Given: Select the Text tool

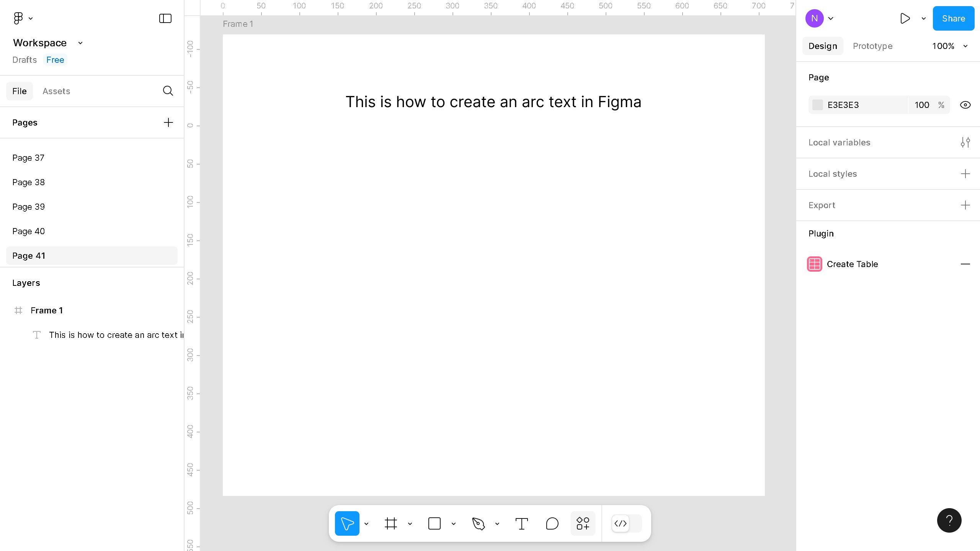Looking at the screenshot, I should [521, 523].
